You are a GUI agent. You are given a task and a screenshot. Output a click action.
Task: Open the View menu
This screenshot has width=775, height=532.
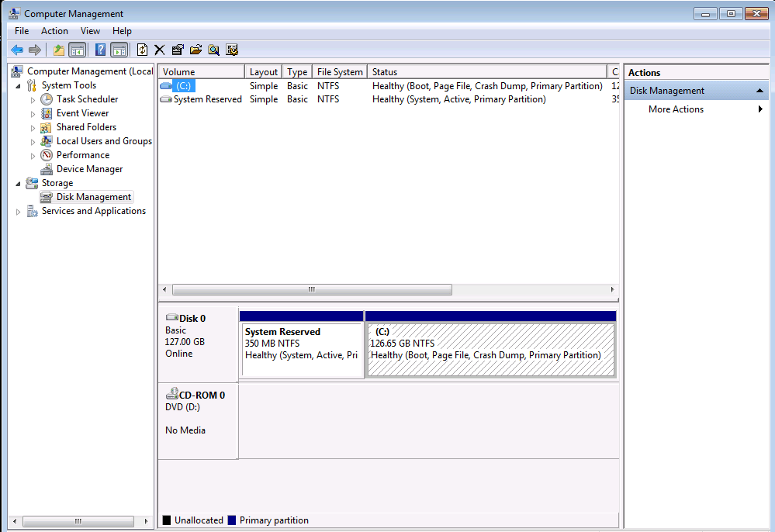[91, 30]
